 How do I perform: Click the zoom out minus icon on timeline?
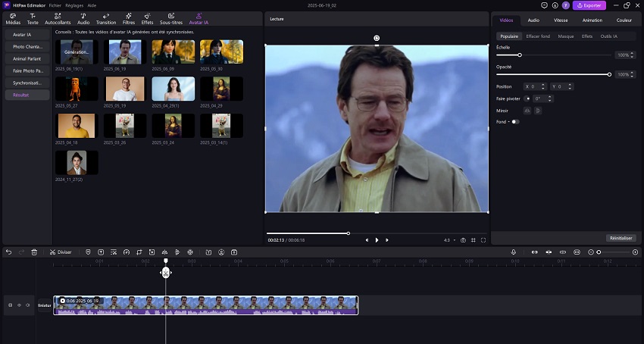point(591,252)
